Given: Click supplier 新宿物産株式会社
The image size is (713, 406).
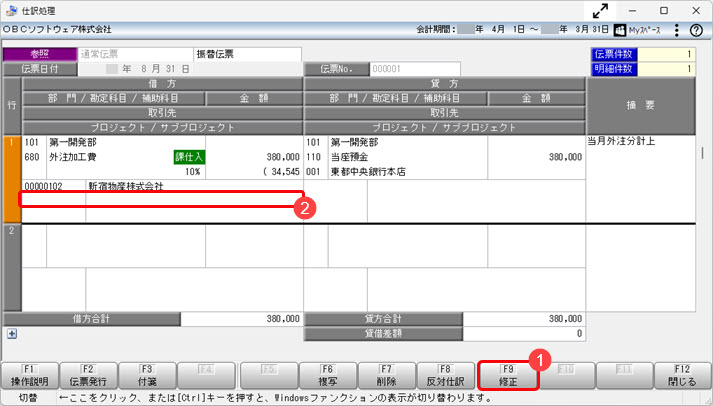Looking at the screenshot, I should click(x=126, y=186).
